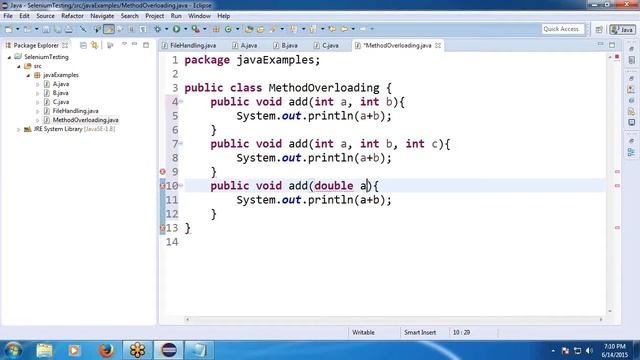
Task: Open the Navigate menu
Action: click(x=102, y=16)
